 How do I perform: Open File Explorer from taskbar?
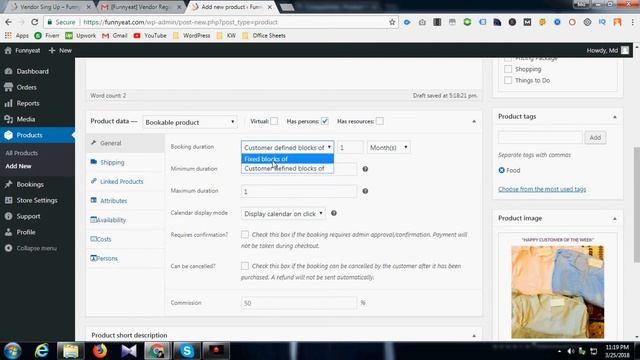70,351
